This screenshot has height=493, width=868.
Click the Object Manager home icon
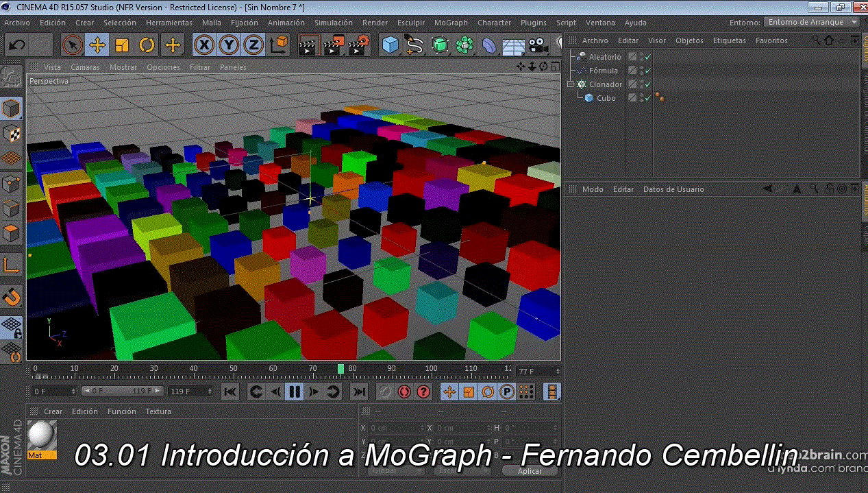coord(830,40)
